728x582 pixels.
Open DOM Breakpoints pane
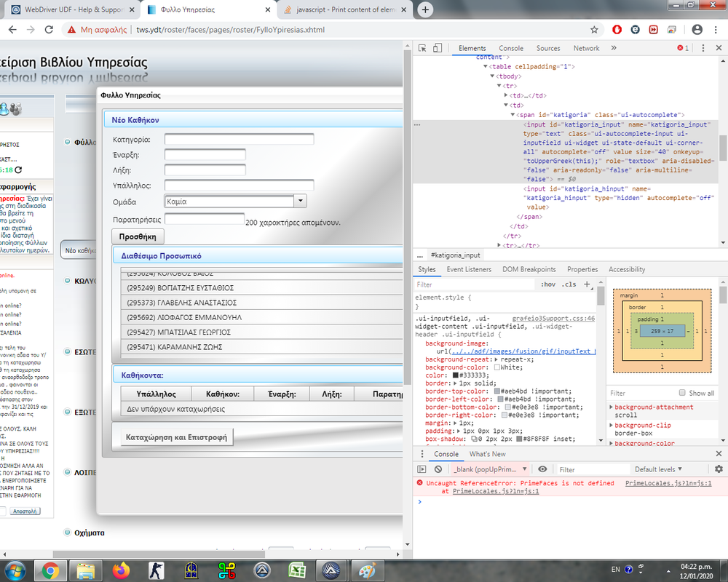tap(529, 269)
